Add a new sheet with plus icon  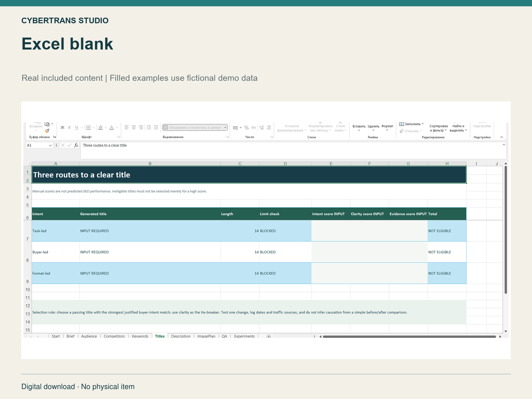coord(269,336)
